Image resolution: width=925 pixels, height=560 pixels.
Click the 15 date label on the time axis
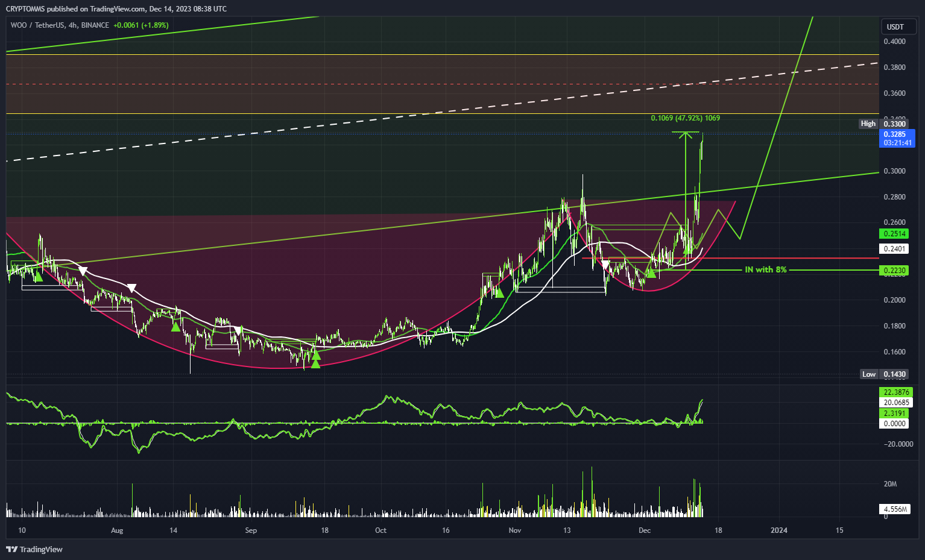pos(839,530)
